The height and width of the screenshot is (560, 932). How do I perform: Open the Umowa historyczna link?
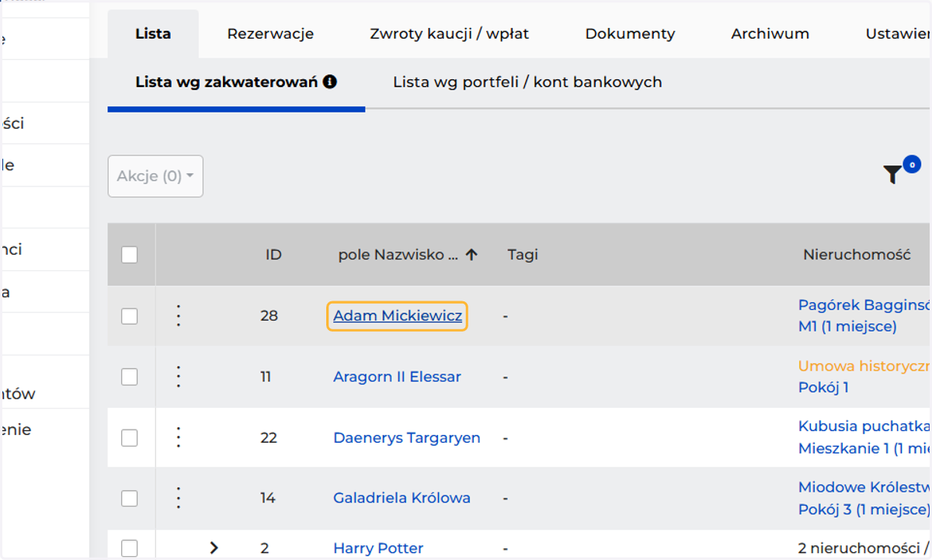864,366
